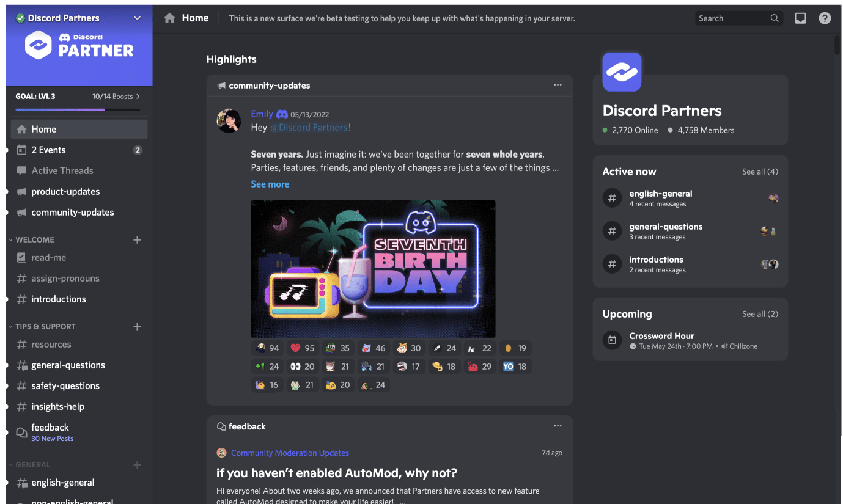Open general-questions channel in the sidebar

(x=79, y=365)
